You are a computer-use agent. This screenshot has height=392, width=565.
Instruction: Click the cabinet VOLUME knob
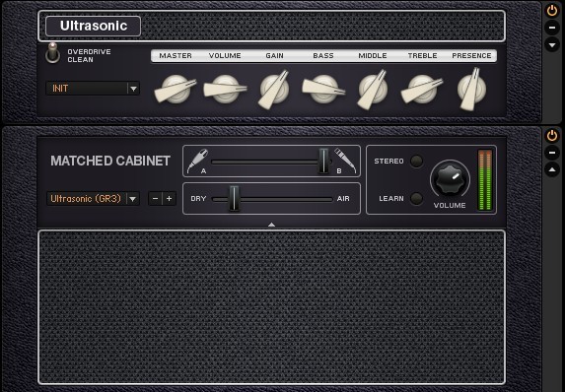(x=450, y=179)
